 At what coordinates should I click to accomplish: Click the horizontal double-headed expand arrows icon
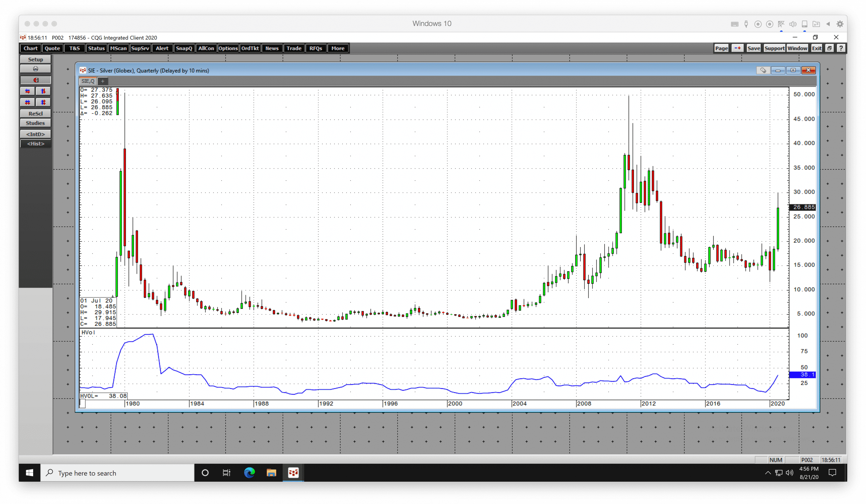click(27, 102)
